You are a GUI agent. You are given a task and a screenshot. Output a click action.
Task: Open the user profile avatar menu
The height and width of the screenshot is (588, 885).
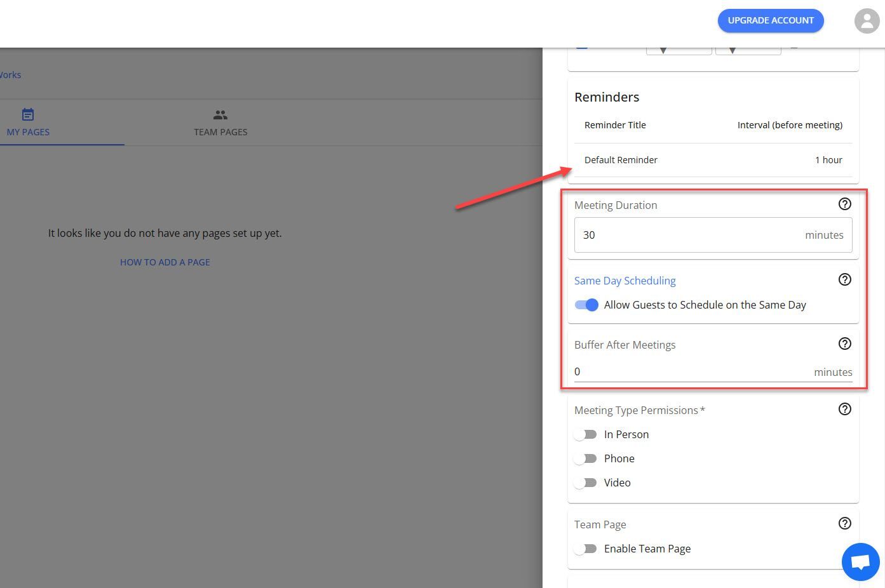pos(867,20)
